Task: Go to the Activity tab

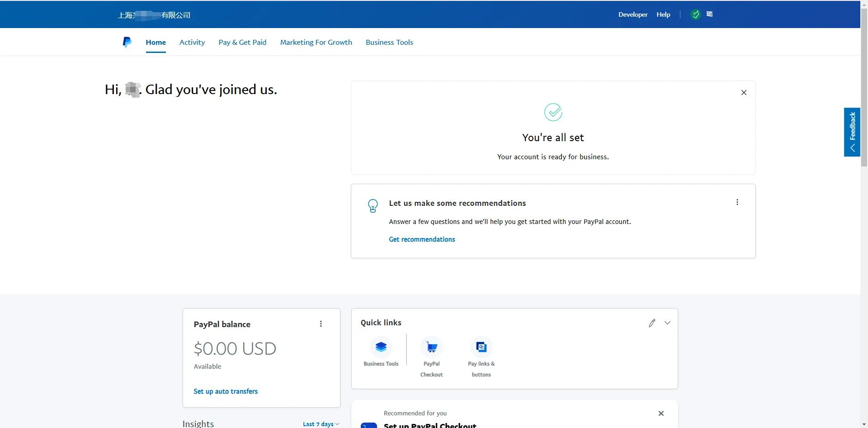Action: click(x=192, y=42)
